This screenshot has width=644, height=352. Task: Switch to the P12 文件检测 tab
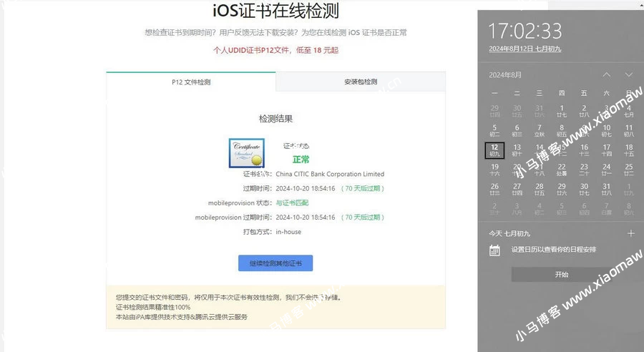click(191, 82)
